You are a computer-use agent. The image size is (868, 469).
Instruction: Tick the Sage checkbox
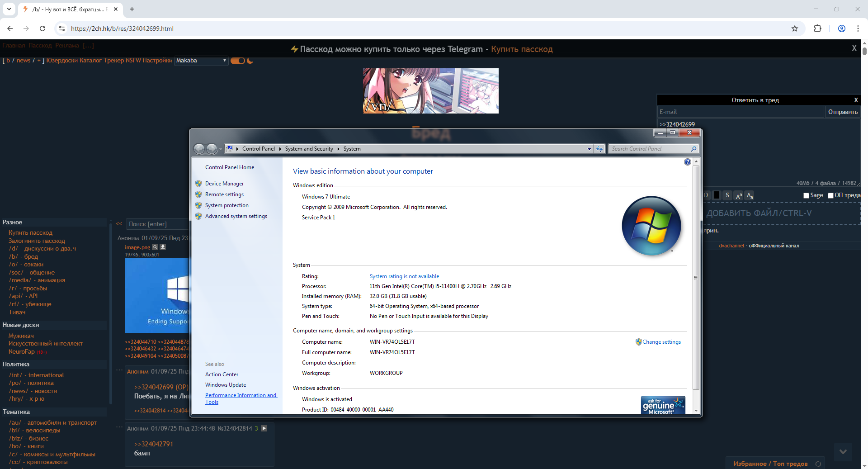point(806,195)
